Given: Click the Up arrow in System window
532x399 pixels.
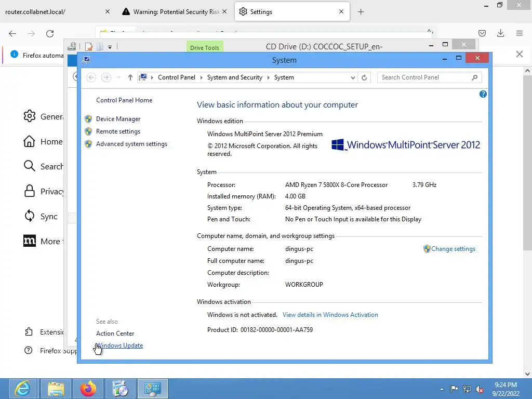Looking at the screenshot, I should (130, 77).
